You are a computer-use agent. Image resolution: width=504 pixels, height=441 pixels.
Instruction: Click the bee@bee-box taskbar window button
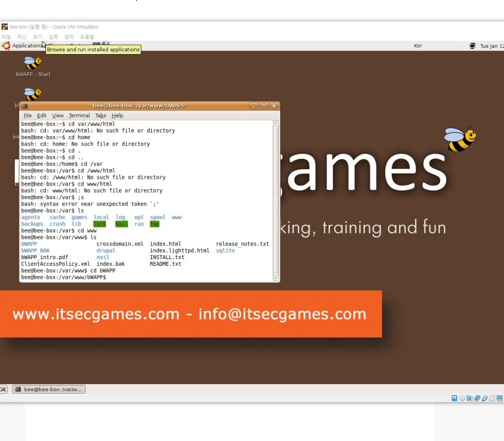(x=49, y=389)
